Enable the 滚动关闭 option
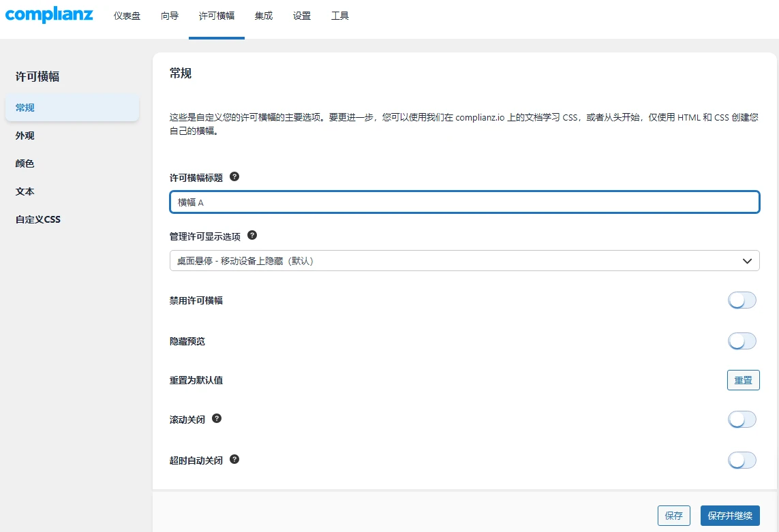 (742, 419)
